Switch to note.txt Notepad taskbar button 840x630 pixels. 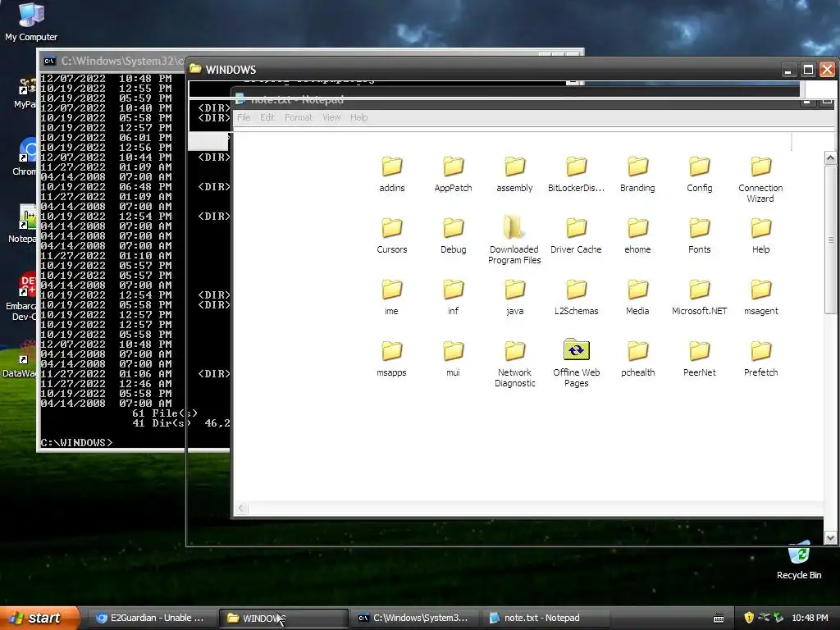546,618
